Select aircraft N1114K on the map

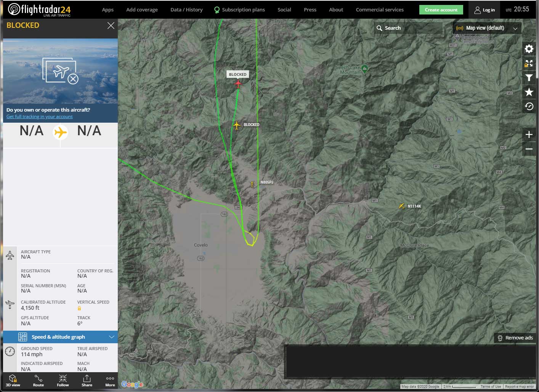pos(401,206)
